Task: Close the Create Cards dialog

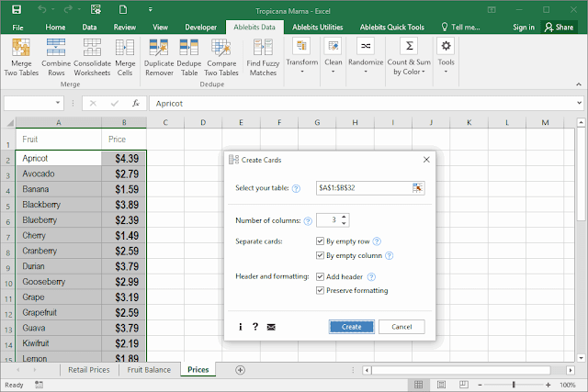Action: [426, 160]
